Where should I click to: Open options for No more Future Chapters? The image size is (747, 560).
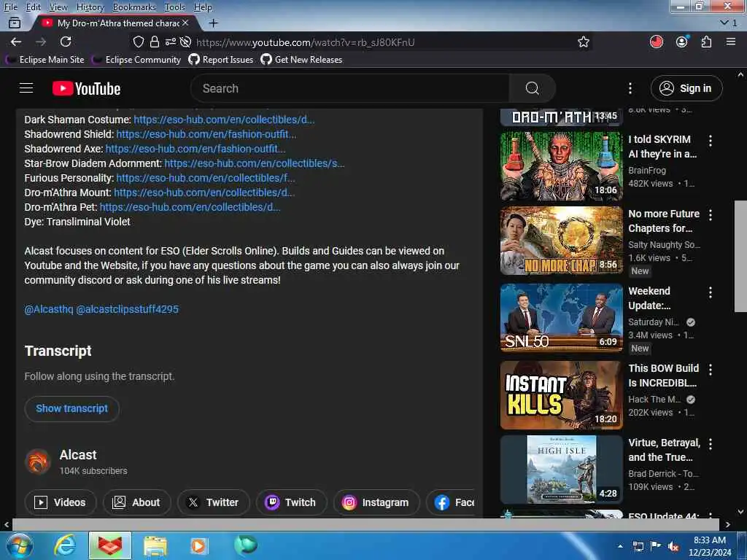click(711, 215)
